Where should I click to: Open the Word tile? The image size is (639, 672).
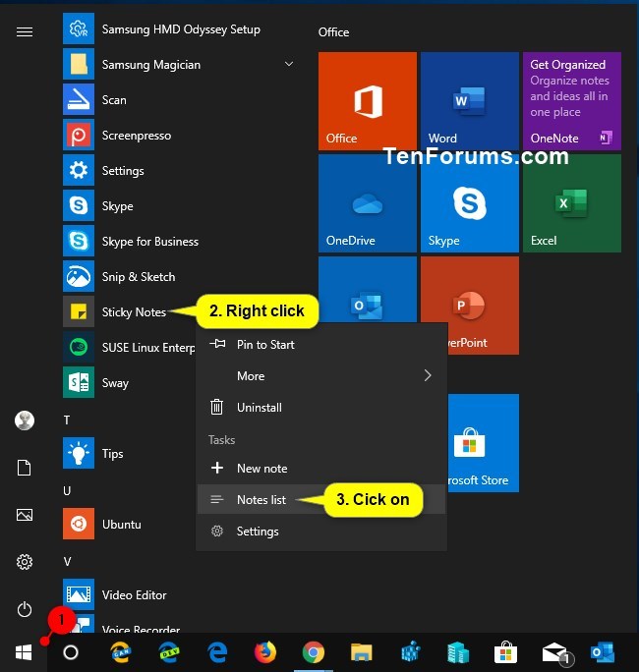470,101
